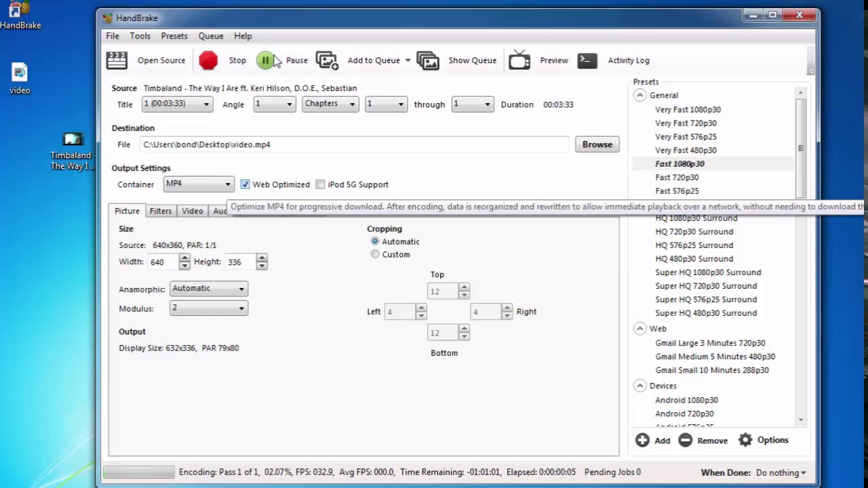The height and width of the screenshot is (488, 868).
Task: Select the Automatic cropping radio button
Action: pyautogui.click(x=375, y=241)
